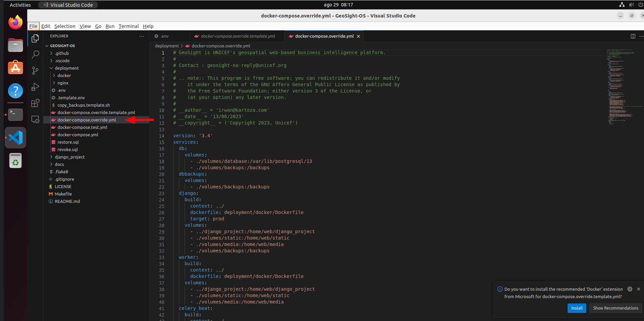
Task: Open Explorer panel more actions ellipsis
Action: coord(142,36)
